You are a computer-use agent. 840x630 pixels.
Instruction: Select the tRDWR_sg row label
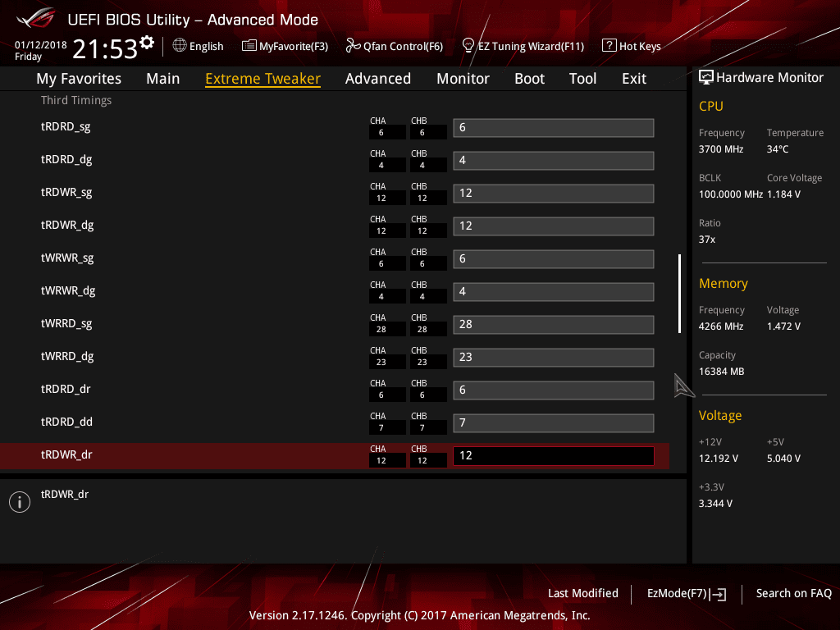tap(66, 192)
